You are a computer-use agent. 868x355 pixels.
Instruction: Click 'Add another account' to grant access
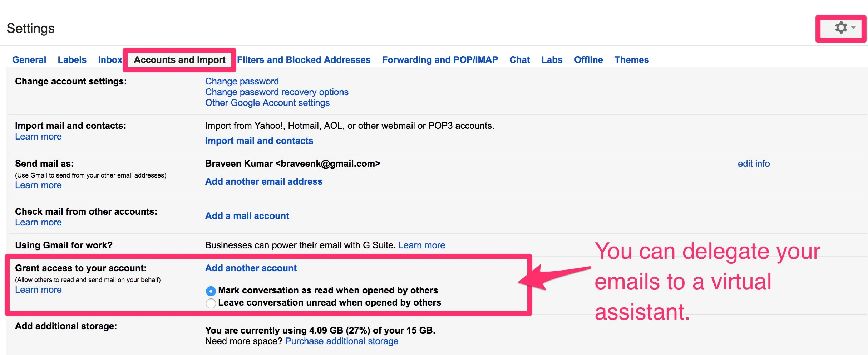coord(251,268)
